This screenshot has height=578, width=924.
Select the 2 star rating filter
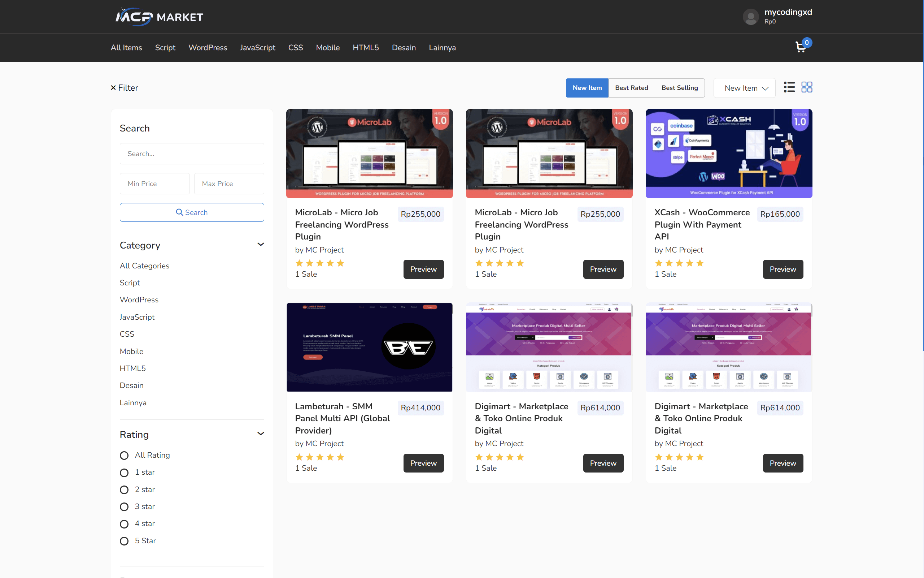(124, 490)
